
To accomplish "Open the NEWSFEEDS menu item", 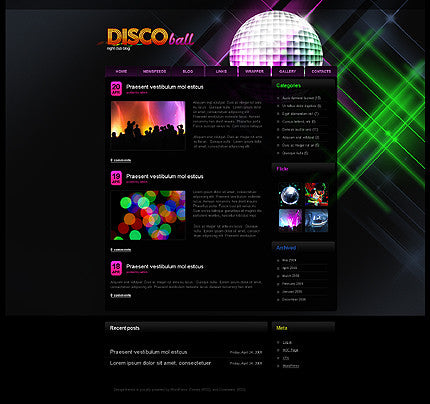I will 154,71.
